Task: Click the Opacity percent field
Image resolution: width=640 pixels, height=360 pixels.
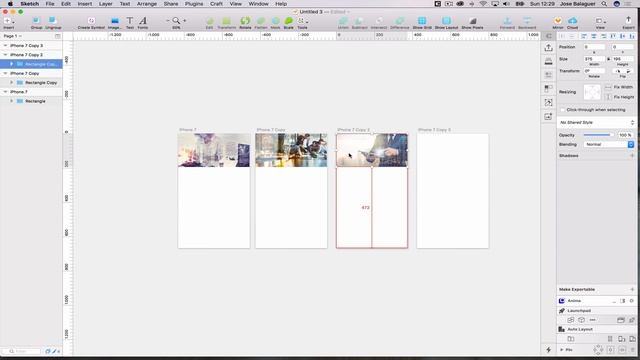Action: (x=625, y=135)
